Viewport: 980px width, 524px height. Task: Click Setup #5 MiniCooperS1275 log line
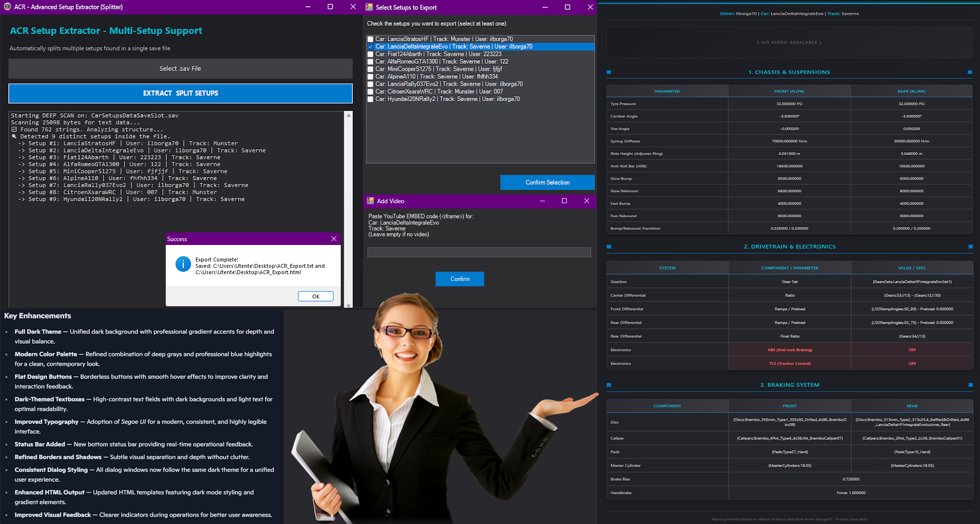click(x=122, y=171)
